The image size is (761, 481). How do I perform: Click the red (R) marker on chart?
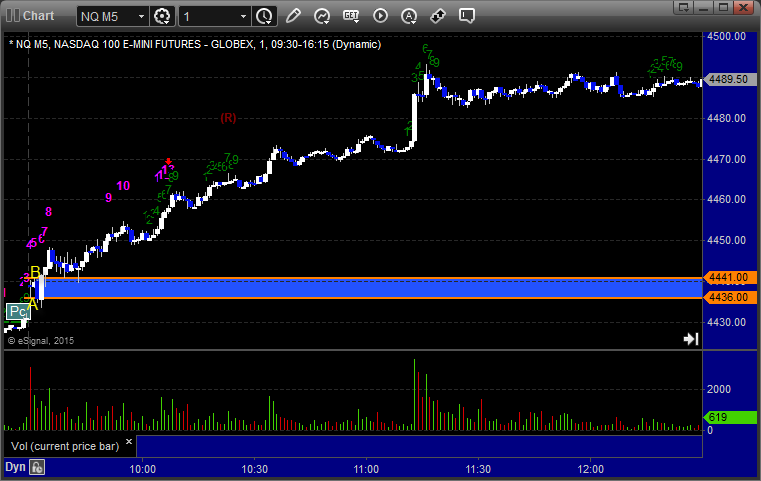pos(228,118)
